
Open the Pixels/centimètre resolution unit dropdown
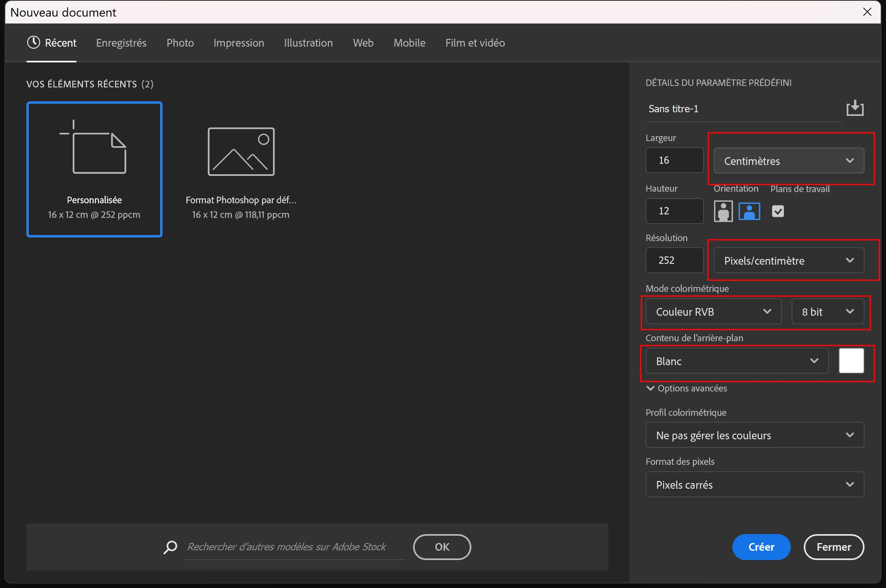(x=788, y=261)
